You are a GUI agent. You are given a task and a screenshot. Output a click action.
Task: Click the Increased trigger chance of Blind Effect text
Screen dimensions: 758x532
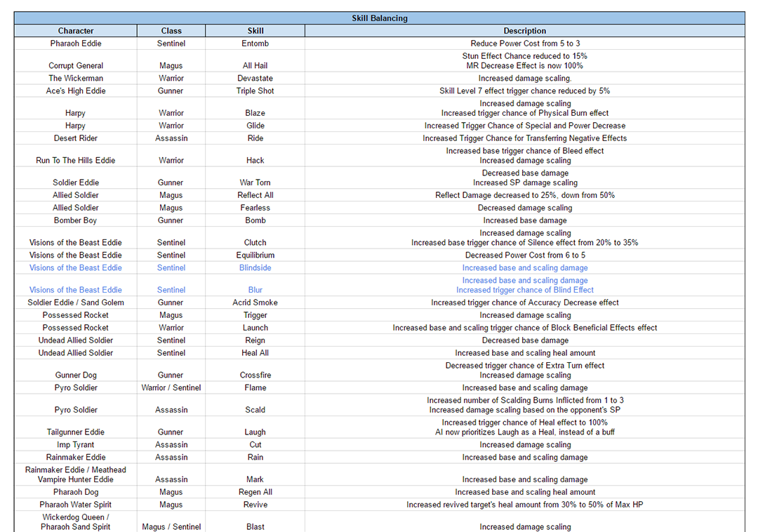(x=524, y=290)
